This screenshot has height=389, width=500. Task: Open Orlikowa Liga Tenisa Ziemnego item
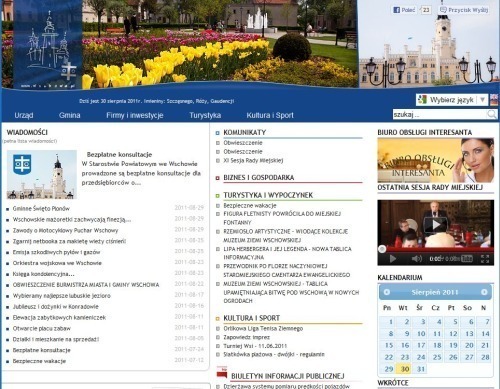point(263,329)
